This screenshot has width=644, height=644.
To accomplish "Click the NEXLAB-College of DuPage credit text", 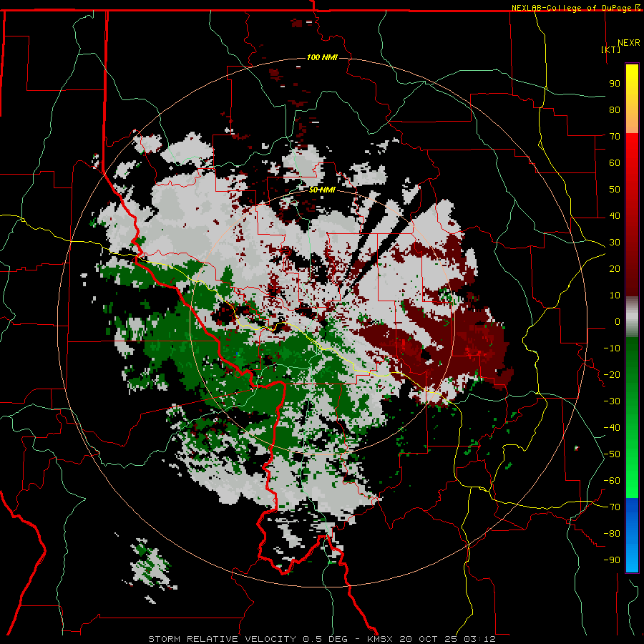I will click(x=572, y=8).
